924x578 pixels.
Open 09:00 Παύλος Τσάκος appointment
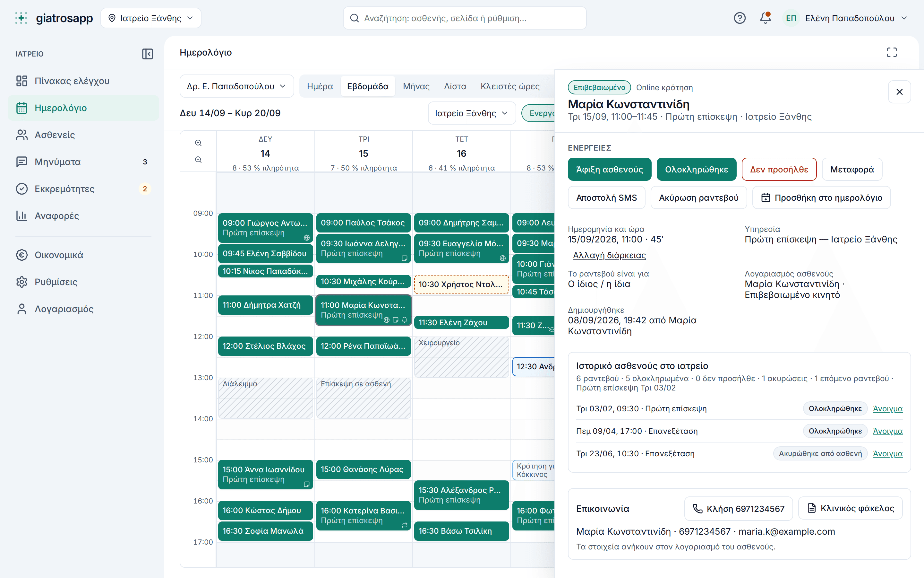(x=363, y=223)
